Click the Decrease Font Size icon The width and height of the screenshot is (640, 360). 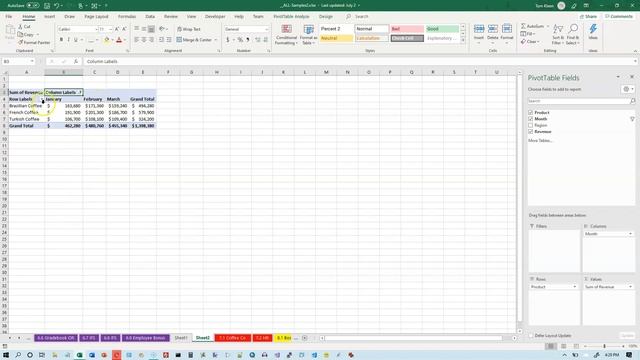pyautogui.click(x=124, y=29)
